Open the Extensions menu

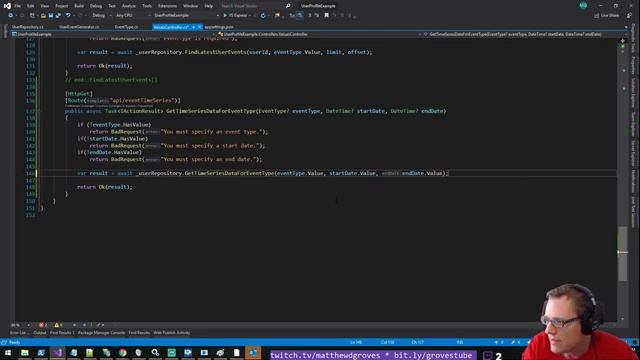point(167,6)
